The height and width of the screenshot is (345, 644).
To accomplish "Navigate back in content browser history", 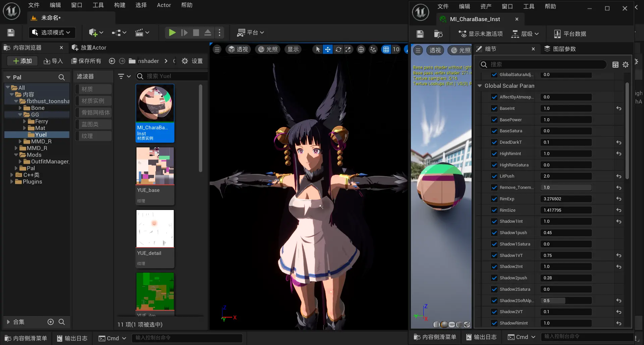I will click(112, 61).
